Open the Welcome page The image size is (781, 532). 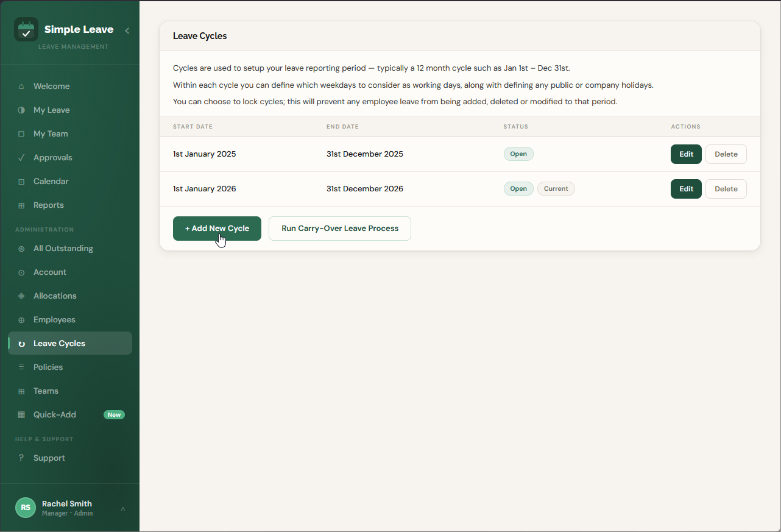point(70,87)
